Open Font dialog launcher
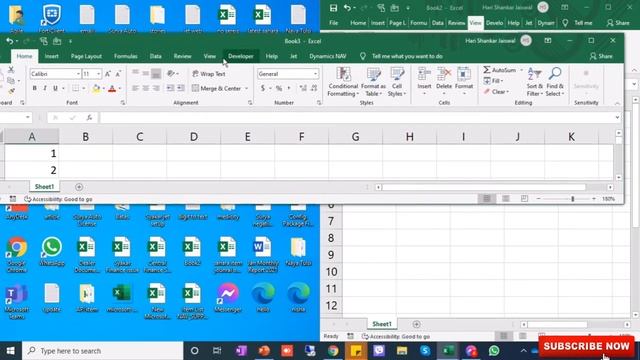The image size is (640, 360). (122, 103)
